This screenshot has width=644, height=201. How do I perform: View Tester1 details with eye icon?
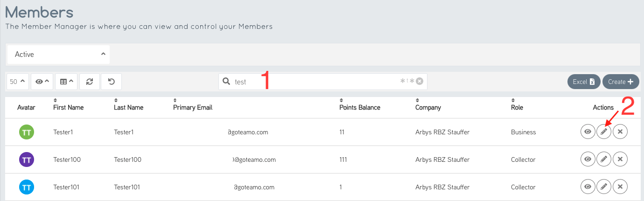click(588, 132)
